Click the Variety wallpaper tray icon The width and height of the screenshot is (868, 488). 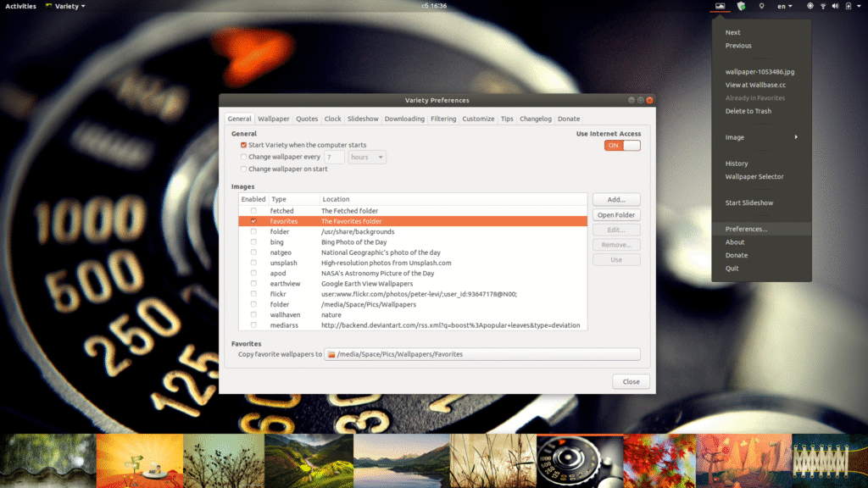[720, 6]
